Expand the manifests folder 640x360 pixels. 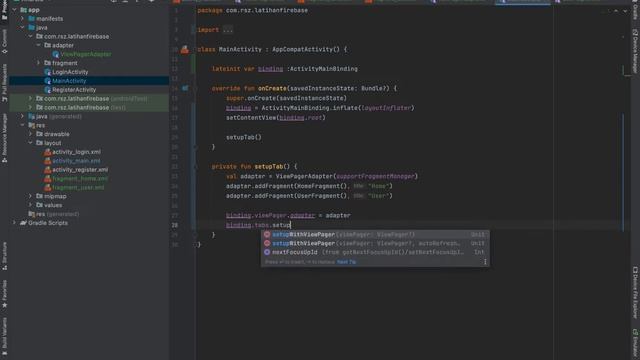tap(22, 19)
